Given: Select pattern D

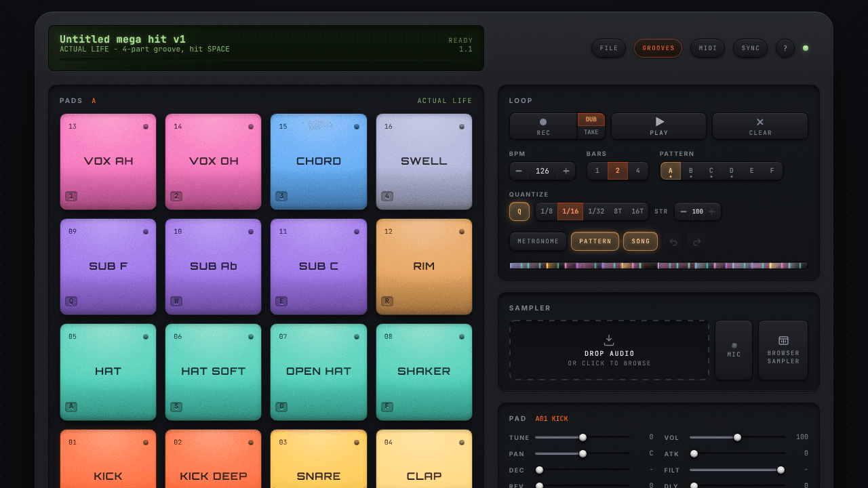Looking at the screenshot, I should (x=731, y=171).
